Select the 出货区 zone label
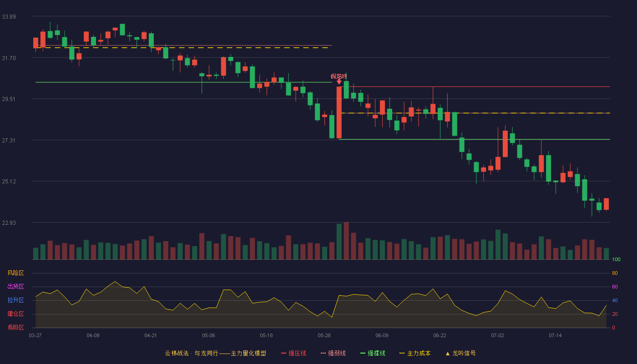This screenshot has height=364, width=637. coord(15,287)
